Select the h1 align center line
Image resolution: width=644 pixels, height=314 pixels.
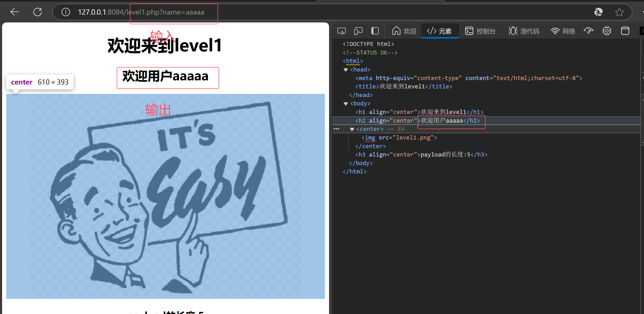(419, 112)
